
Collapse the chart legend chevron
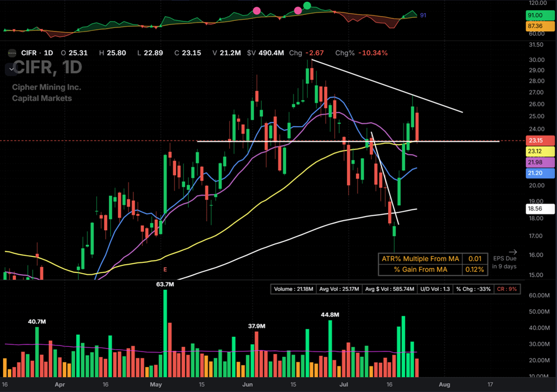click(11, 69)
